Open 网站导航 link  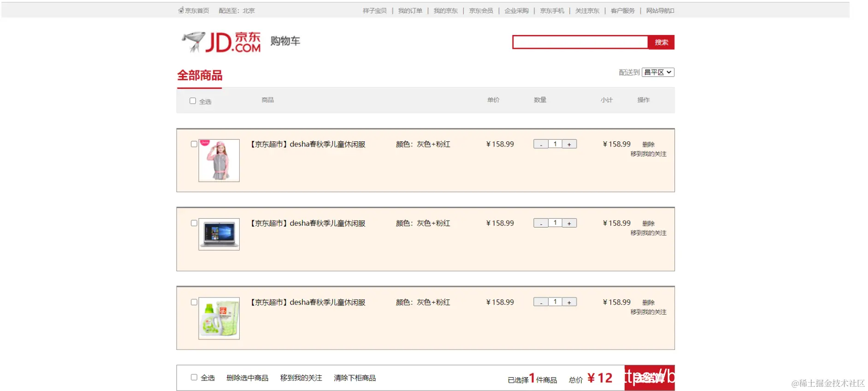coord(660,11)
